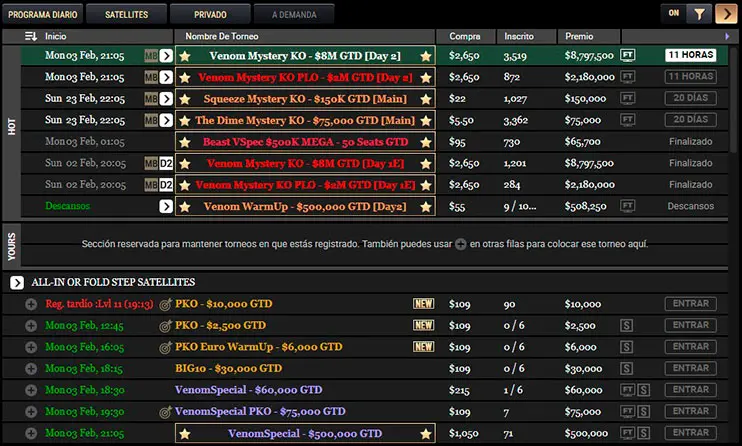Expand the Venom Mystery KO $8M Day 2 row
The image size is (742, 446).
coord(166,55)
